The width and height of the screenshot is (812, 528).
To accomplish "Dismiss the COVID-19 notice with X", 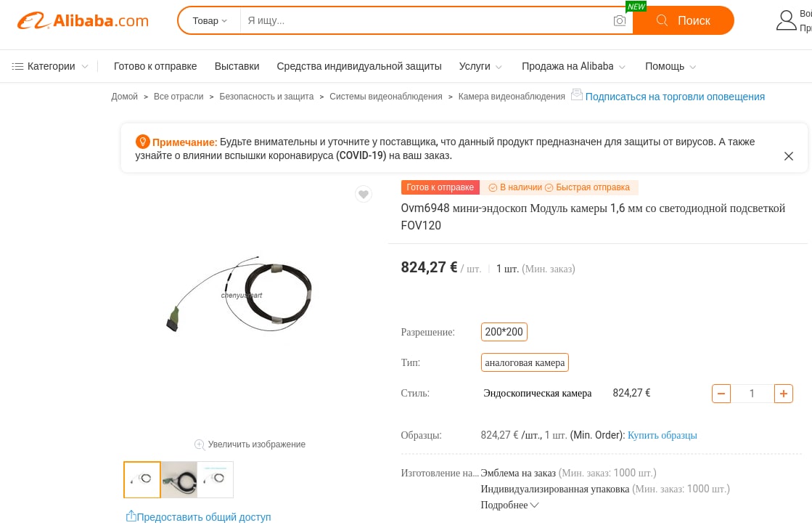I will coord(788,156).
